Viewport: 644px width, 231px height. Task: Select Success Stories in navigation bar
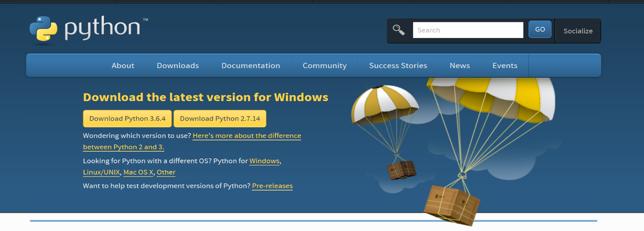(x=398, y=66)
